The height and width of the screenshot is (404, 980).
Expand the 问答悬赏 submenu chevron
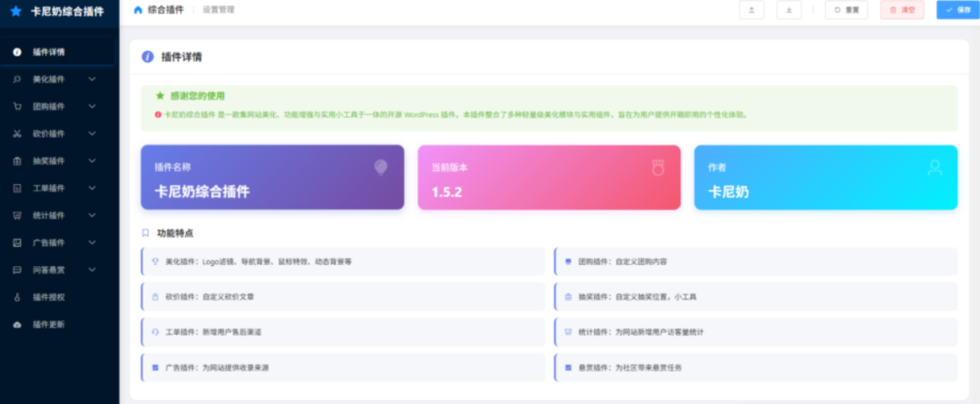coord(92,270)
